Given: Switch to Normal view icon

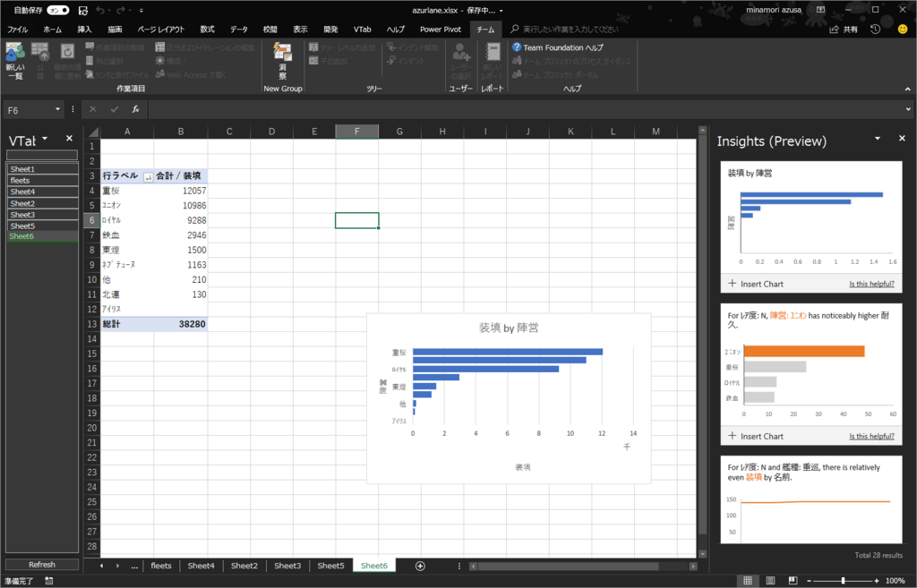Looking at the screenshot, I should tap(748, 581).
